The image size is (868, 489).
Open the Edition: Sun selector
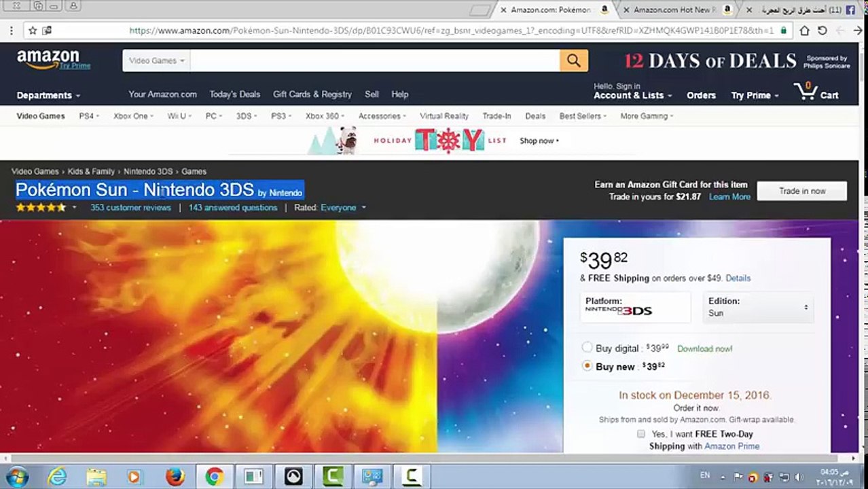pyautogui.click(x=758, y=307)
